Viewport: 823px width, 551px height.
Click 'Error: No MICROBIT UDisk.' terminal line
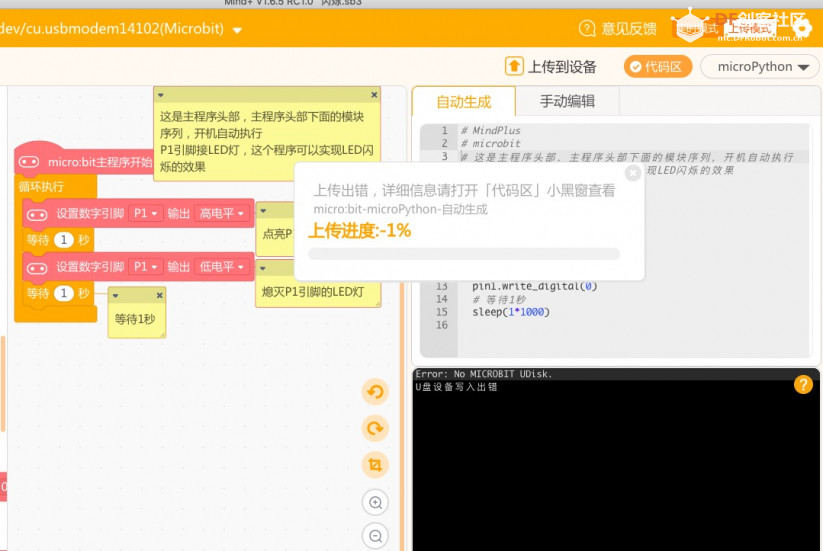[x=483, y=374]
